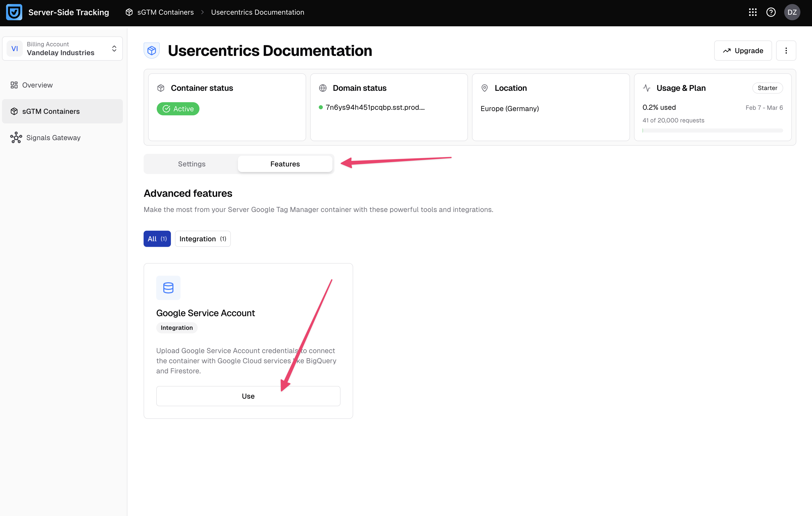Click the Upgrade button
This screenshot has width=812, height=516.
pyautogui.click(x=743, y=51)
